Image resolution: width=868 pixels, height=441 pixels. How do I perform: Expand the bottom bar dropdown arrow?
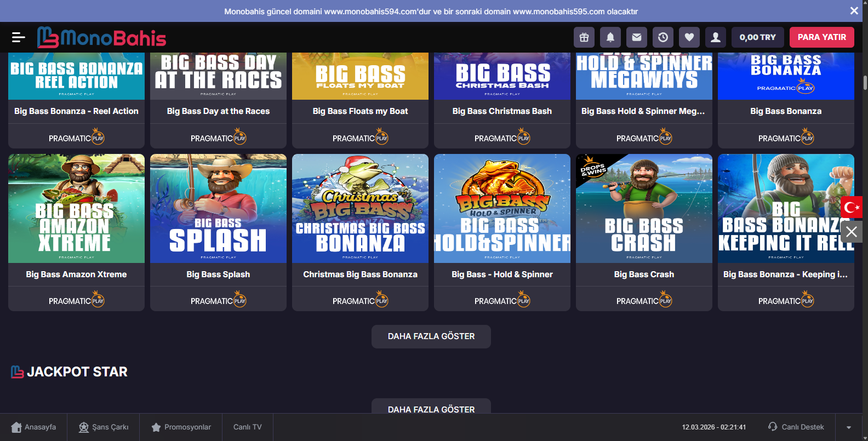849,427
